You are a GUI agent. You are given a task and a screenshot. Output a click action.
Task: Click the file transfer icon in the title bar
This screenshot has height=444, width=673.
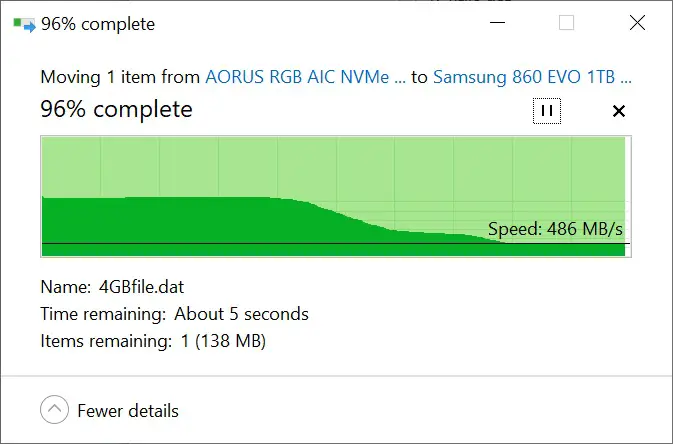click(x=24, y=24)
